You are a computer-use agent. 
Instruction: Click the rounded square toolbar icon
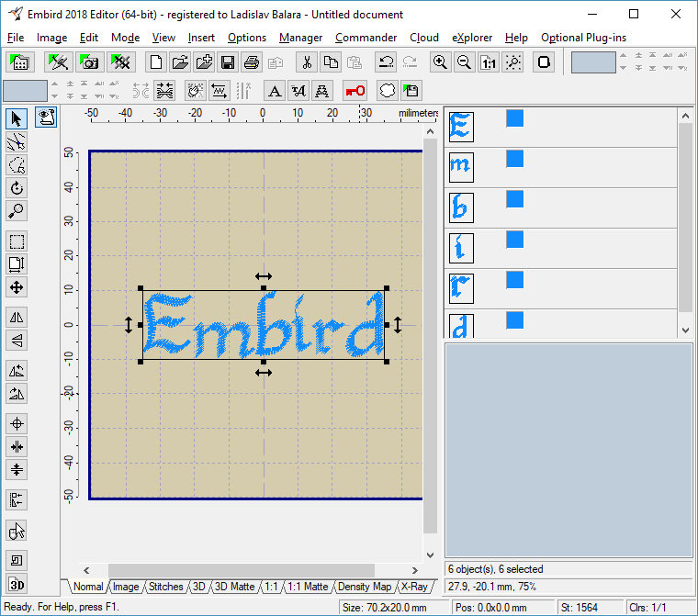point(544,62)
